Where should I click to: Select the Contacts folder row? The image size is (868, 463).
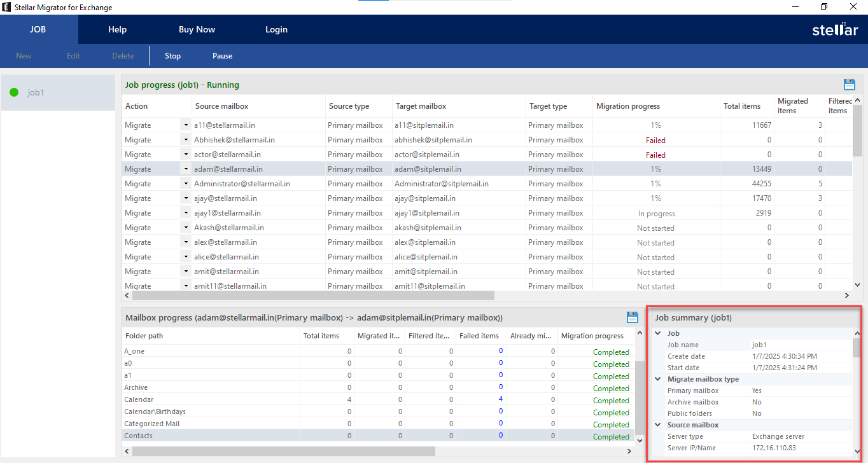378,436
